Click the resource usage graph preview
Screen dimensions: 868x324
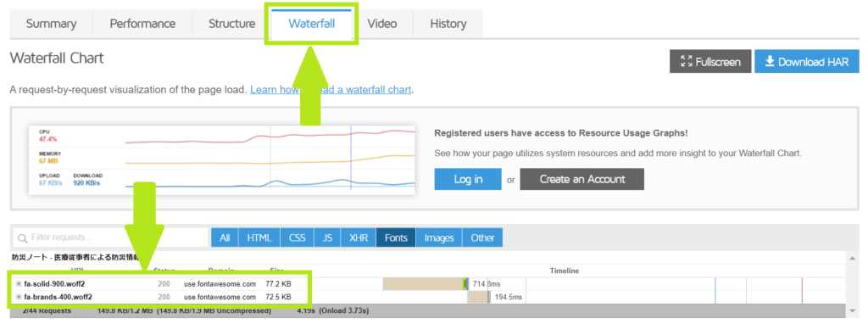click(221, 159)
